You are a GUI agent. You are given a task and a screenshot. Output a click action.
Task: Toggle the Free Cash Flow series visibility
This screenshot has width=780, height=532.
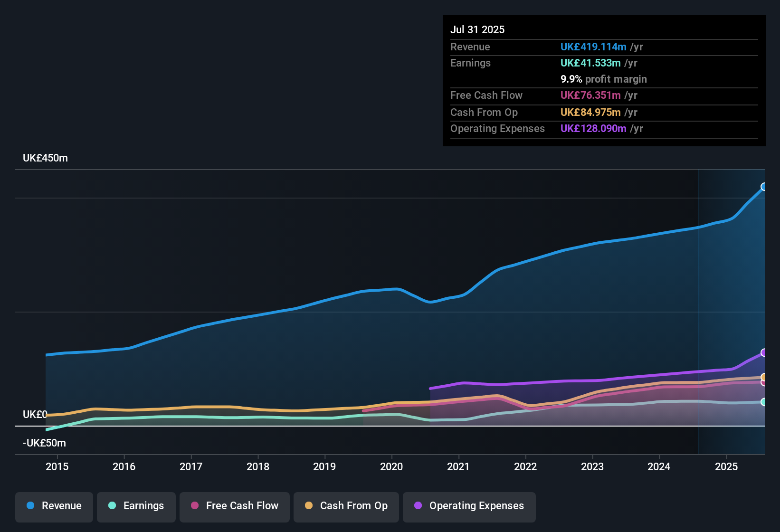(x=234, y=506)
